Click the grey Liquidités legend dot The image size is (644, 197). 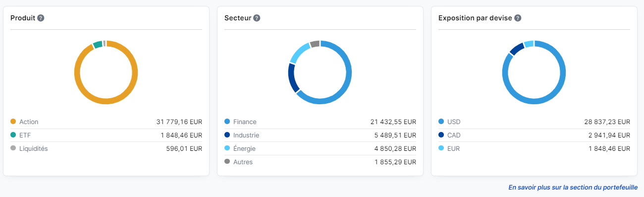[x=13, y=148]
